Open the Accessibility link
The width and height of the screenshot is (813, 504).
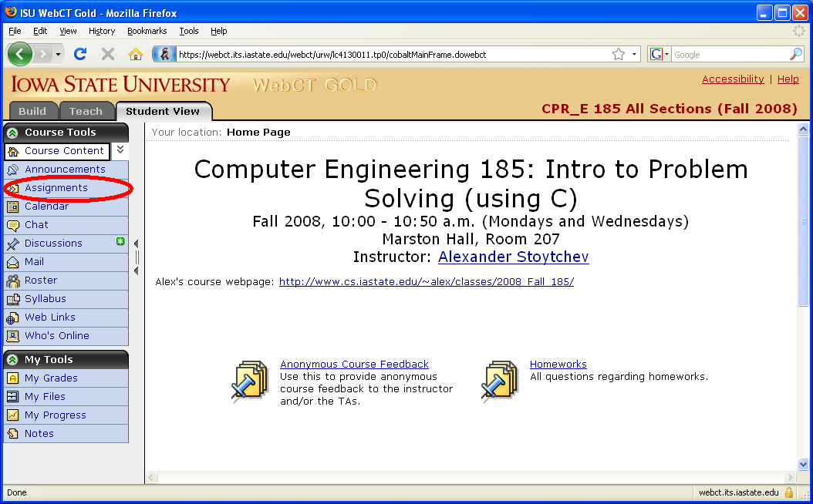732,79
